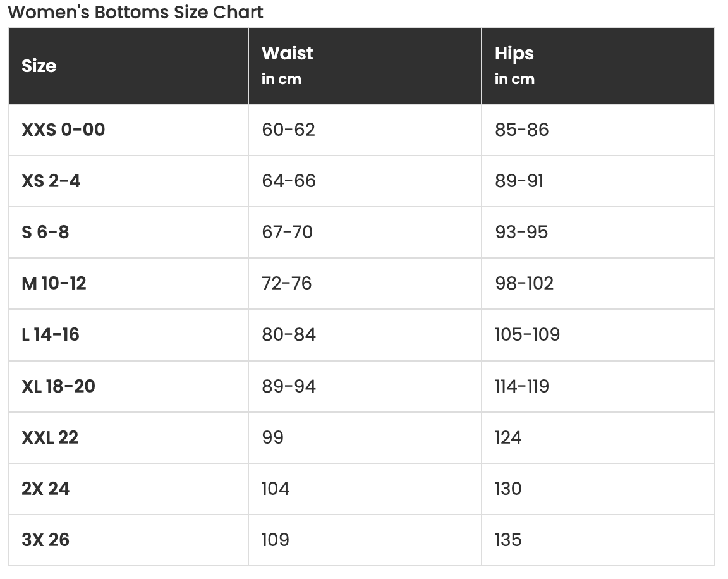Click the 60-62 waist measurement cell
This screenshot has height=579, width=728.
(288, 130)
